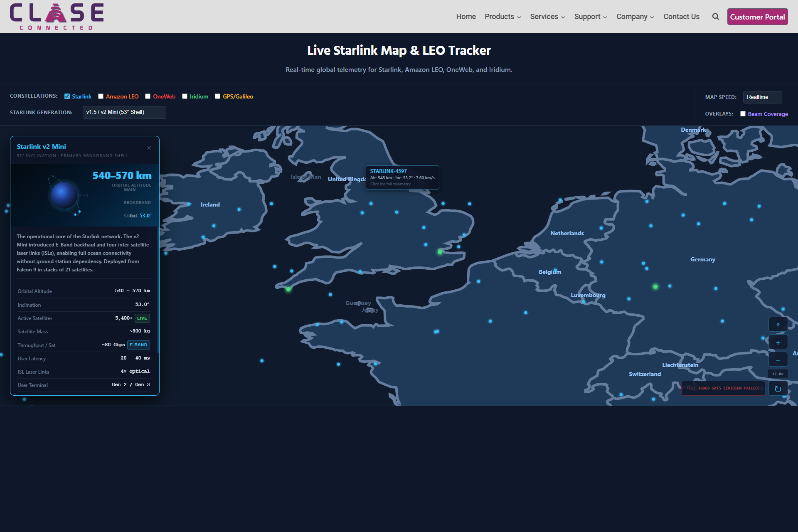The image size is (798, 532).
Task: Click the 'Live Starlink Map & LEO Tracker' heading
Action: point(399,50)
